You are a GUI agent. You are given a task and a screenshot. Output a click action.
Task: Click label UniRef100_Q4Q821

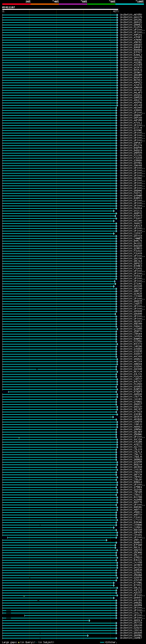[x=131, y=359]
